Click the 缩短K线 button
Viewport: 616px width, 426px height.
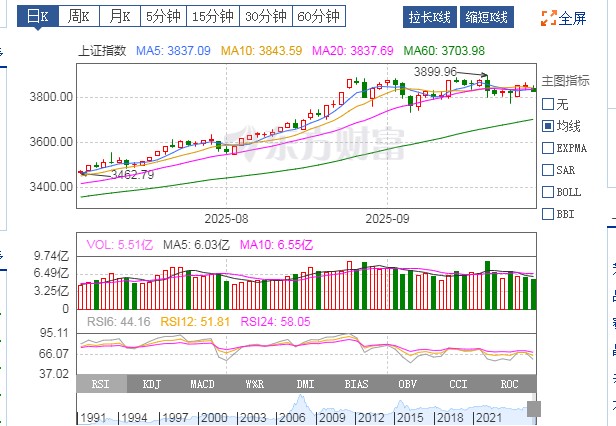coord(486,18)
